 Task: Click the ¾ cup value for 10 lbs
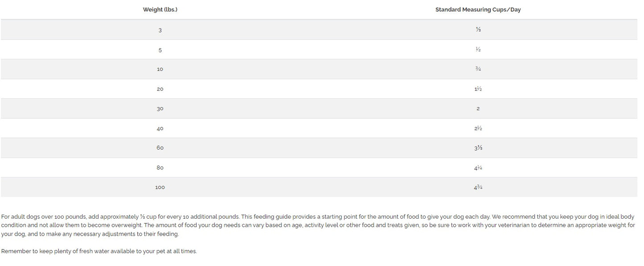click(x=478, y=69)
